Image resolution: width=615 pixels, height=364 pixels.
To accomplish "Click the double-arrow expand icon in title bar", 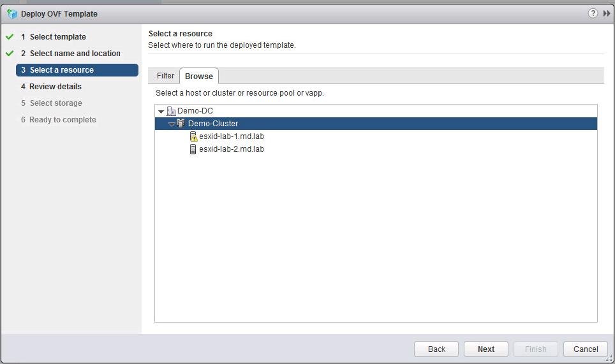I will pyautogui.click(x=606, y=13).
